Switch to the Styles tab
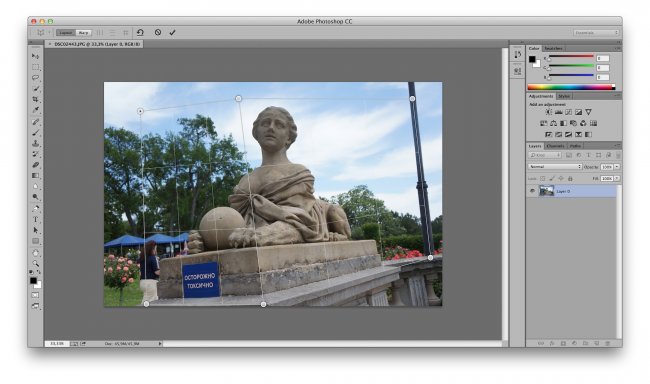 tap(564, 96)
